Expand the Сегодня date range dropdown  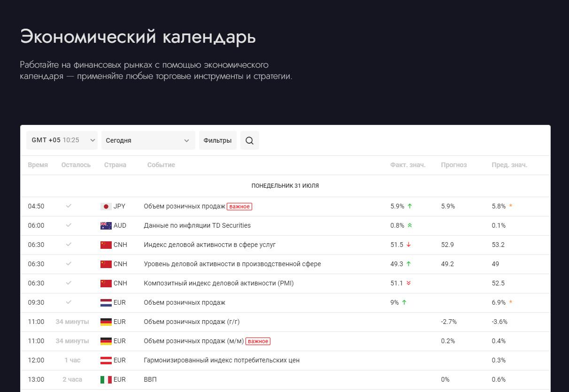[x=148, y=140]
